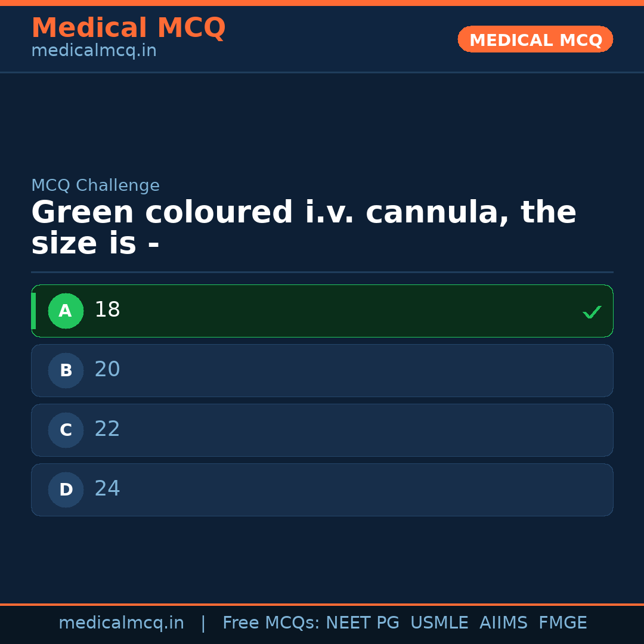644x644 pixels.
Task: Click the green checkmark on option A
Action: [x=592, y=312]
